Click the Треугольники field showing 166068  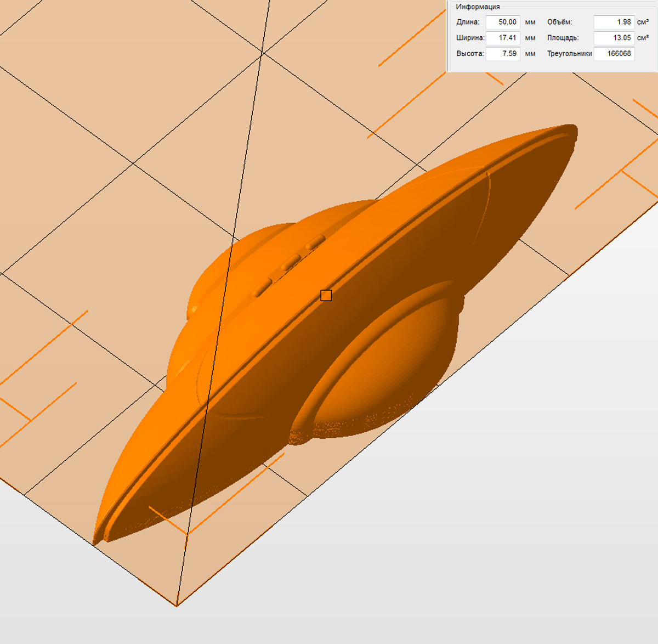[x=614, y=54]
